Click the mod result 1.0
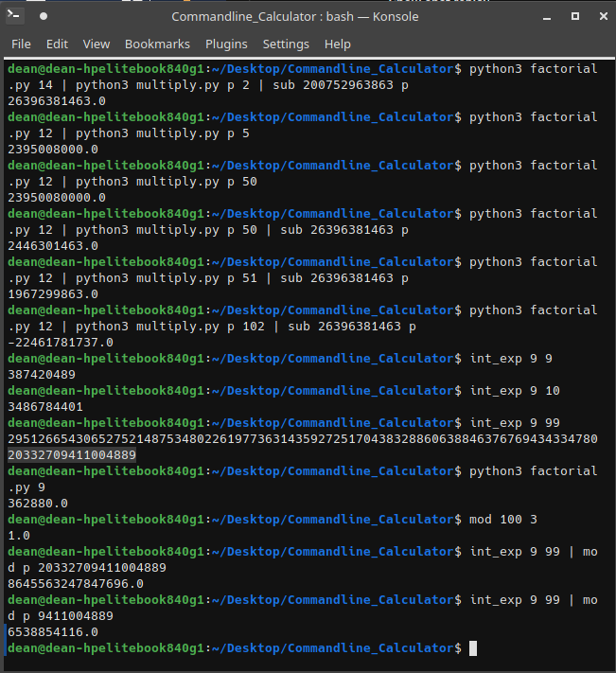616x673 pixels. pos(19,536)
